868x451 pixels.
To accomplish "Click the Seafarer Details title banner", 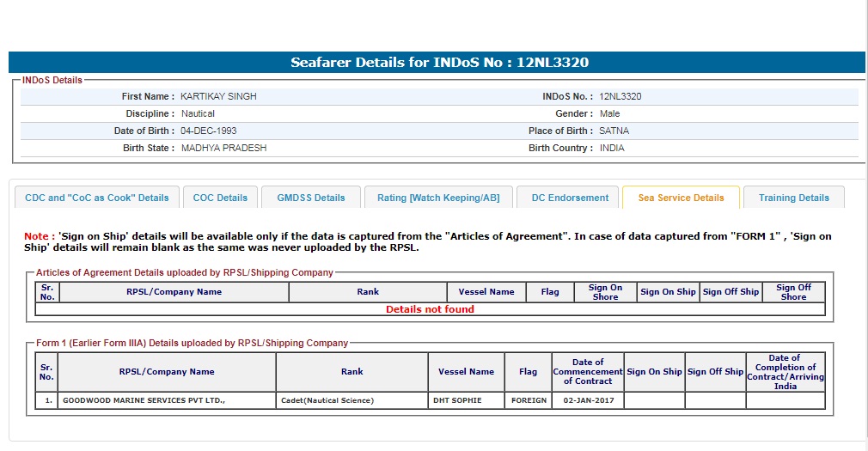I will [439, 63].
